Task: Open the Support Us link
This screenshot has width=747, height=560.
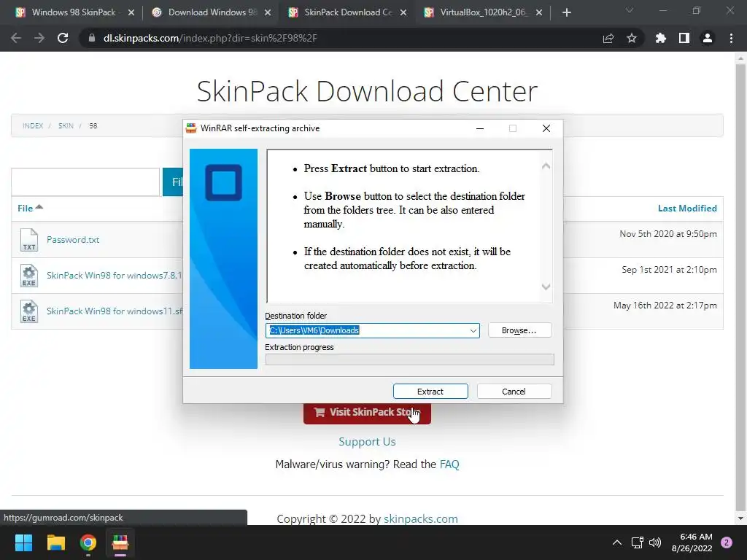Action: (x=367, y=441)
